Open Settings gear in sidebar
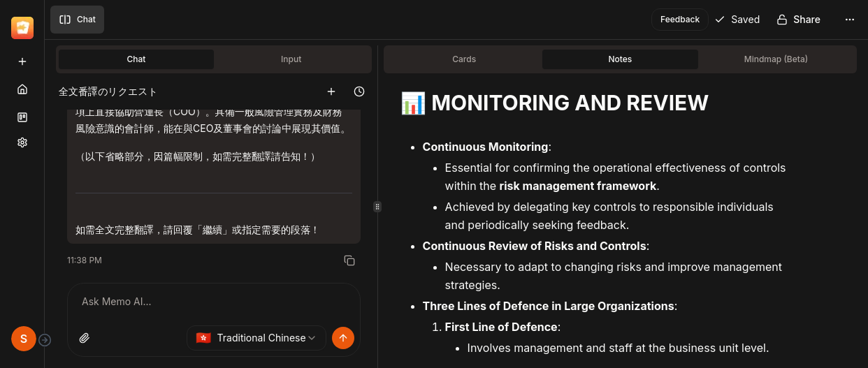This screenshot has height=368, width=868. click(22, 142)
